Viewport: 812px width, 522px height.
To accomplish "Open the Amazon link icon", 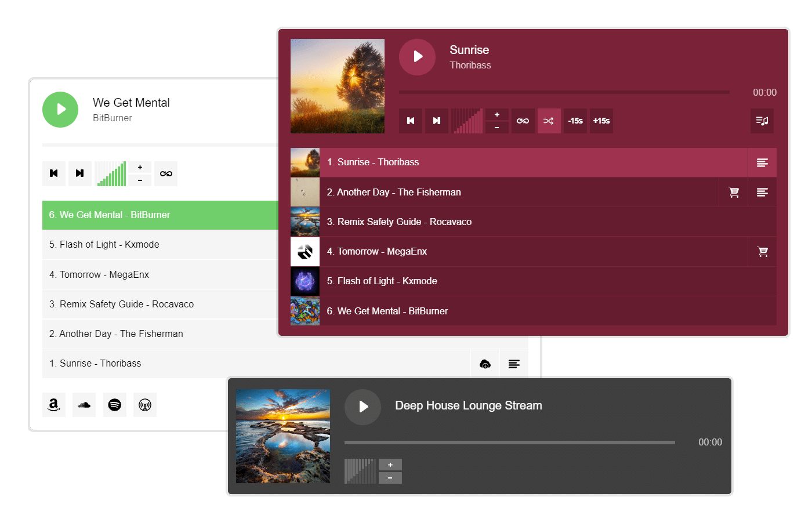I will tap(54, 405).
